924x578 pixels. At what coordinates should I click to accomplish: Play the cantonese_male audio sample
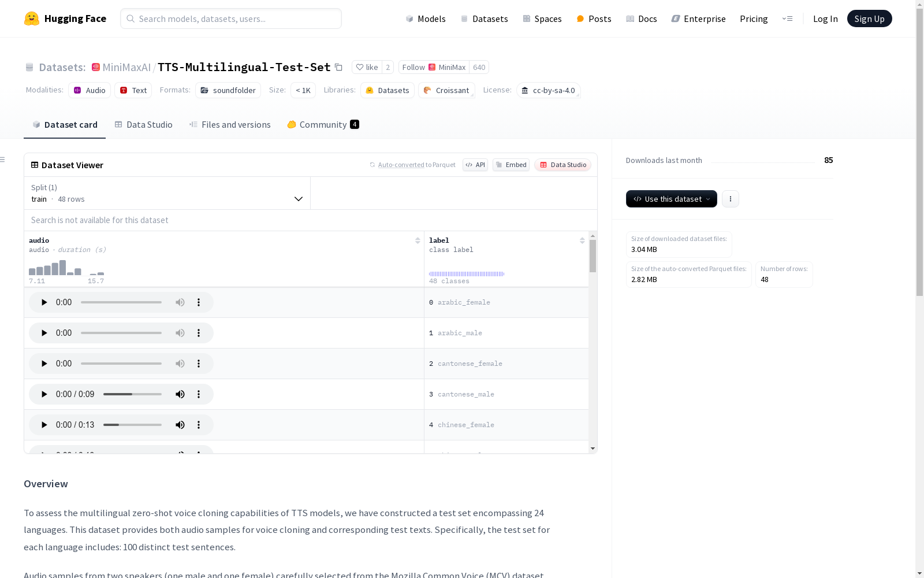tap(44, 394)
